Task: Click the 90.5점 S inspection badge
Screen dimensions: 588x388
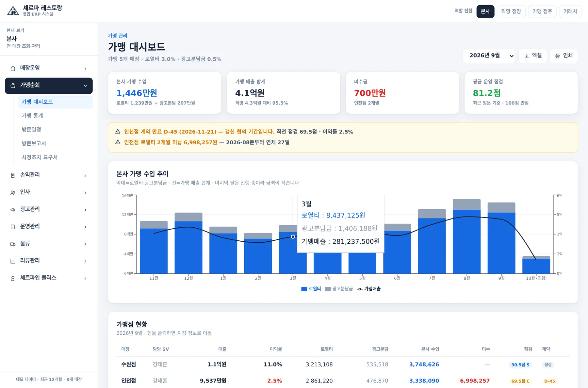Action: click(520, 365)
